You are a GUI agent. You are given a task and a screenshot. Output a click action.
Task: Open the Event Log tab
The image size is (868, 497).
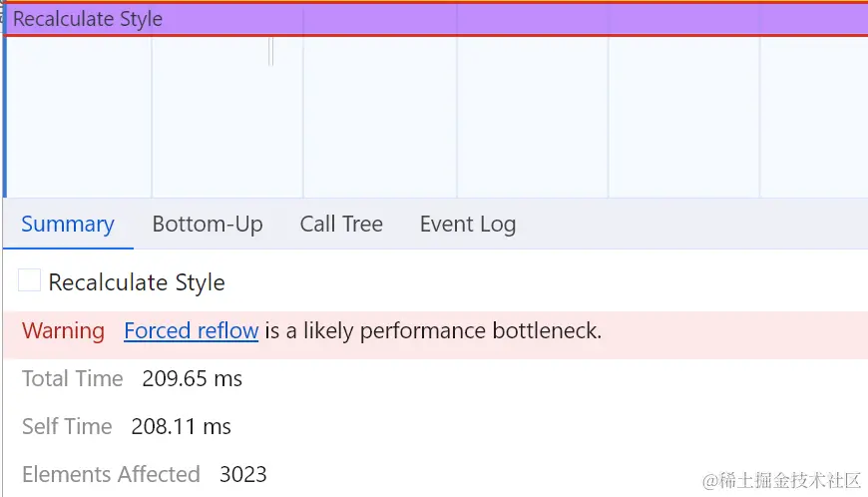(x=468, y=225)
